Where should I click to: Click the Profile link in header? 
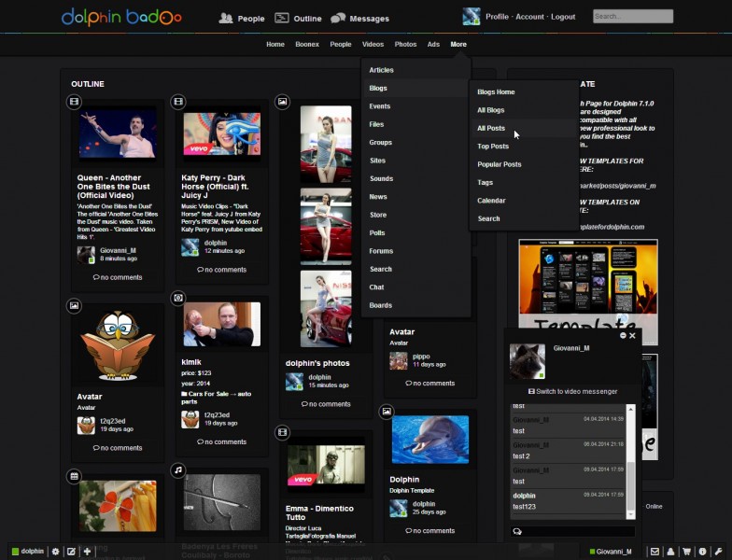pyautogui.click(x=497, y=17)
